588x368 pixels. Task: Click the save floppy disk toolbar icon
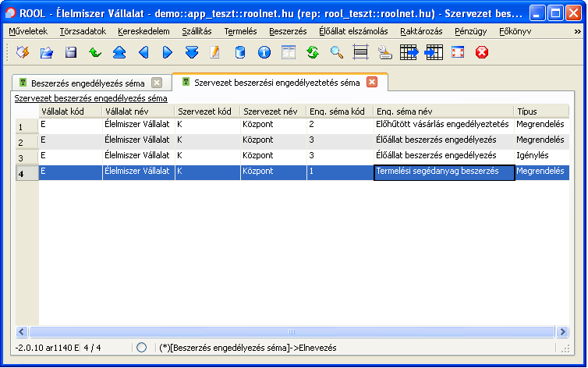click(x=71, y=52)
